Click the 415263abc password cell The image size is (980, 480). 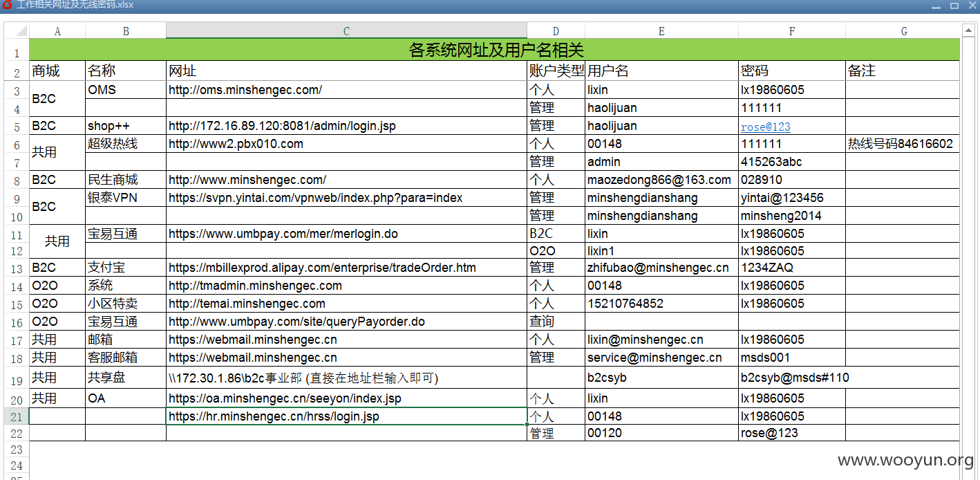pyautogui.click(x=792, y=162)
